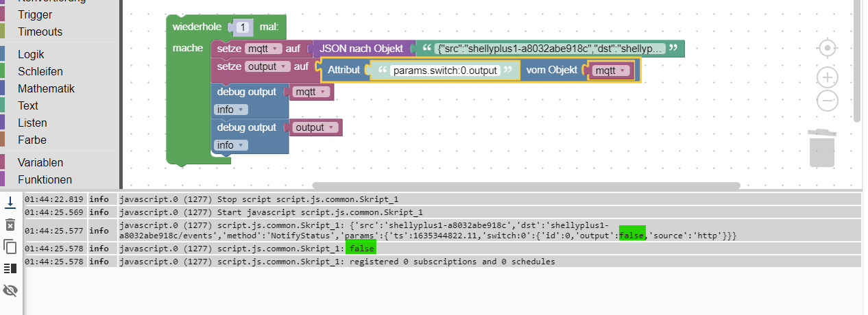Open the mqtt dropdown in vom Objekt block
Screen dimensions: 868x315
point(611,70)
